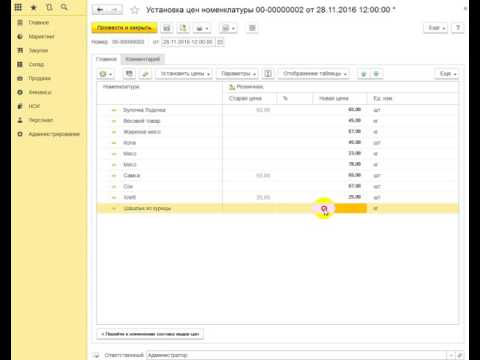Click the active new price cell for Шашлык
Viewport: 480px width, 360px height.
pos(340,209)
